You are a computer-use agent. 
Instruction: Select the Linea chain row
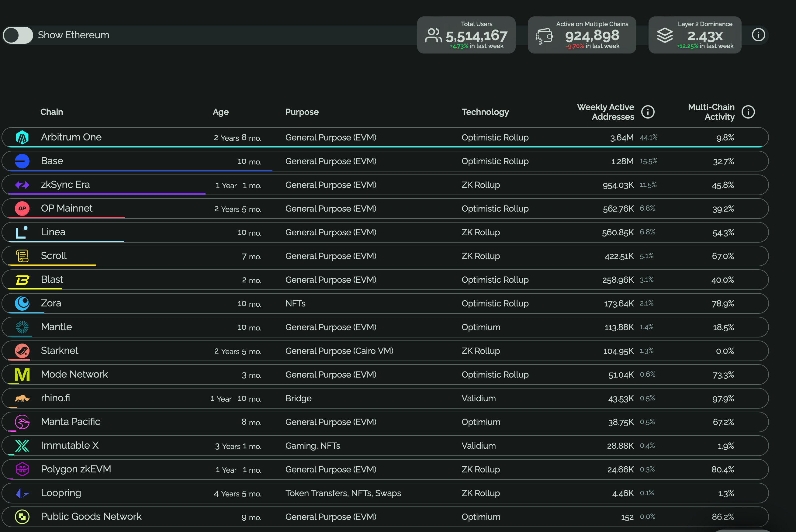pyautogui.click(x=53, y=232)
